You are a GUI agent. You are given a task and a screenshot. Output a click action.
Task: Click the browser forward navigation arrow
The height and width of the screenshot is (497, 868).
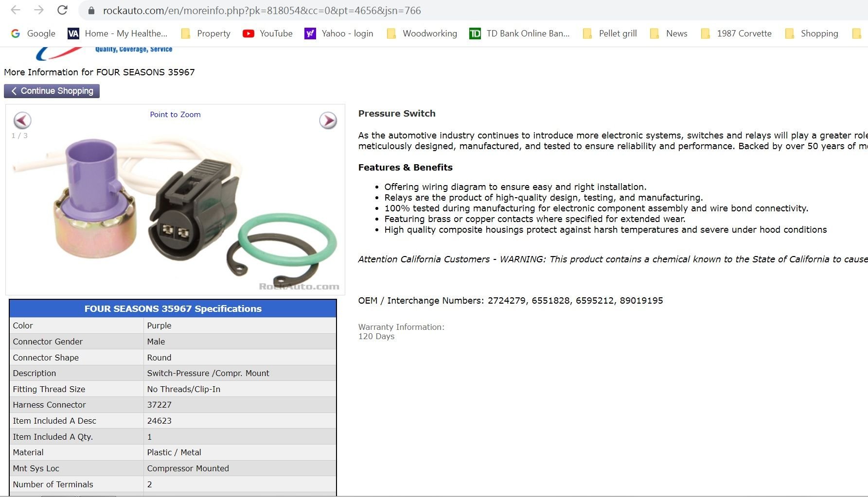tap(38, 10)
